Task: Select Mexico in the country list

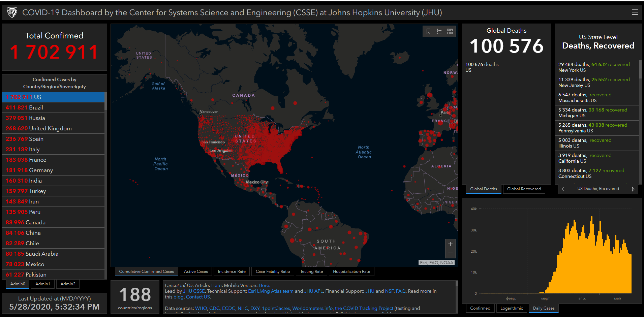Action: point(53,264)
